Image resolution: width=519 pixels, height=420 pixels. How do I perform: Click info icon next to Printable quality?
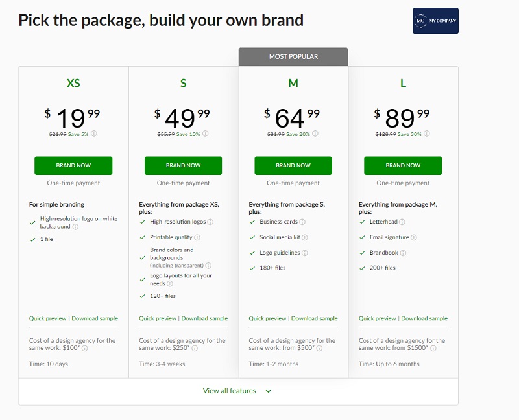[197, 237]
